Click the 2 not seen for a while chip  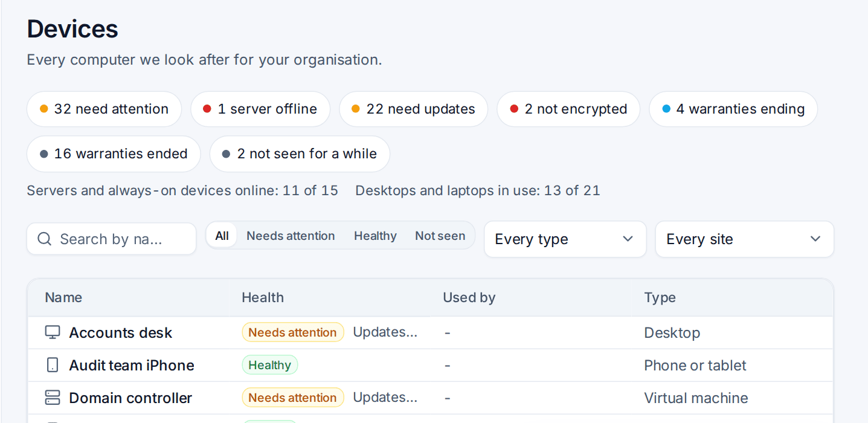(300, 153)
